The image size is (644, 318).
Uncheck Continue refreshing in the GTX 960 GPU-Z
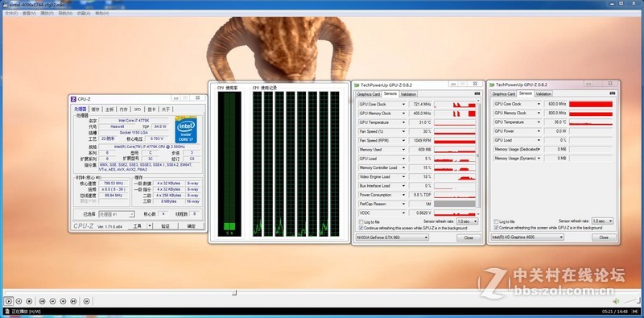point(361,228)
